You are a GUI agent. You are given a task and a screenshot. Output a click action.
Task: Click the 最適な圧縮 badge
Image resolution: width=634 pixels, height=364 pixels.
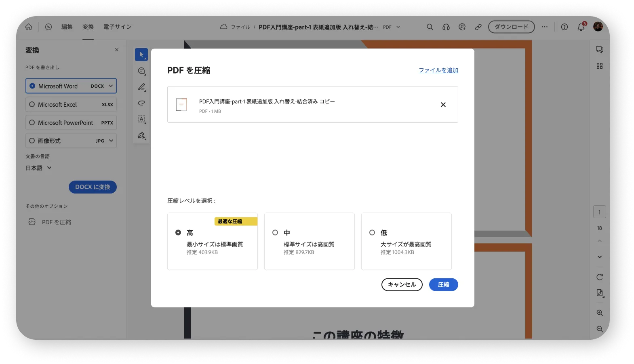click(x=236, y=221)
